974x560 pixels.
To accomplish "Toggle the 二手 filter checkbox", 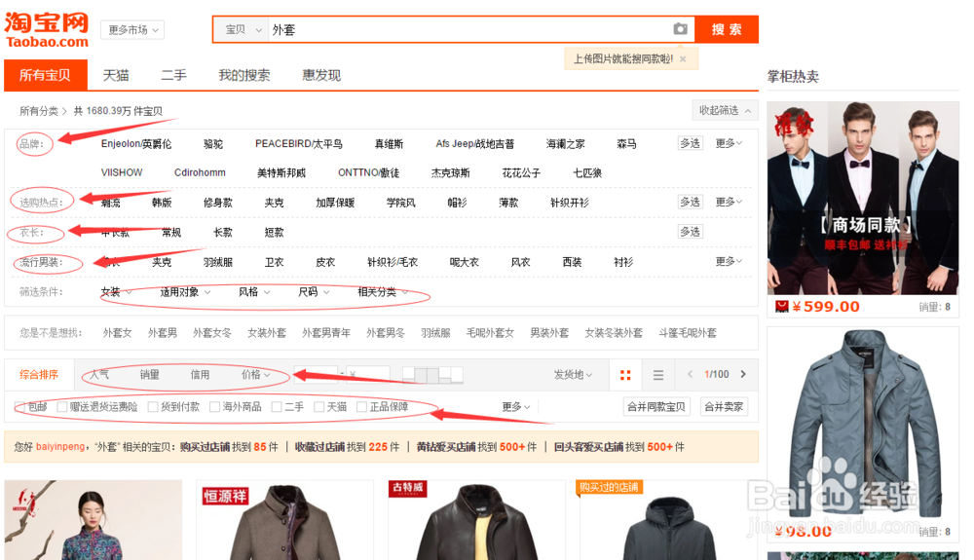I will (x=277, y=407).
